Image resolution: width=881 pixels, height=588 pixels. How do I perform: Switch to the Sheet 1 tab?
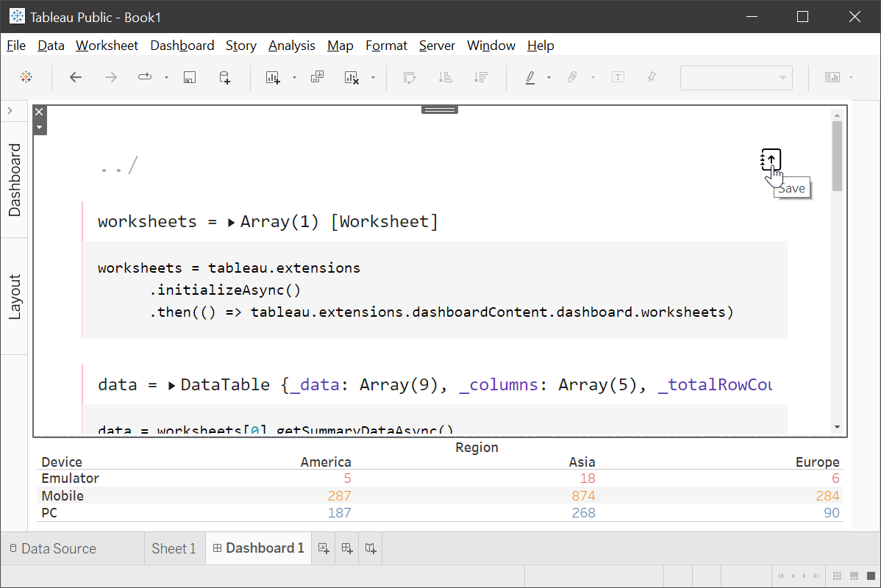point(174,548)
